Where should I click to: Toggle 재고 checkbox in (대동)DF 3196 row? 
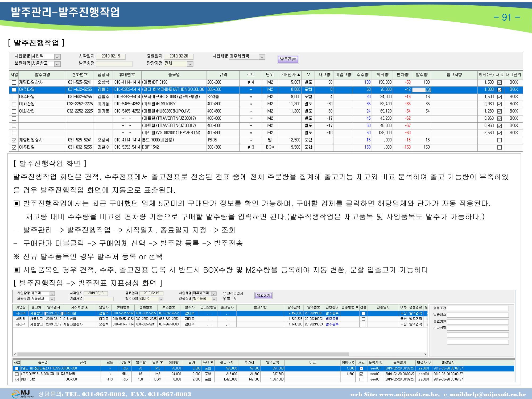pos(500,83)
